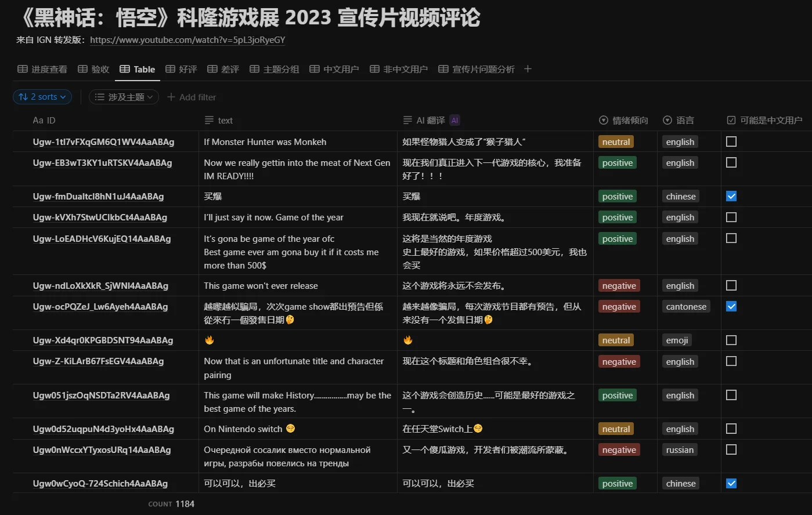Image resolution: width=812 pixels, height=515 pixels.
Task: Click the COUNT 1184 footer
Action: (171, 503)
